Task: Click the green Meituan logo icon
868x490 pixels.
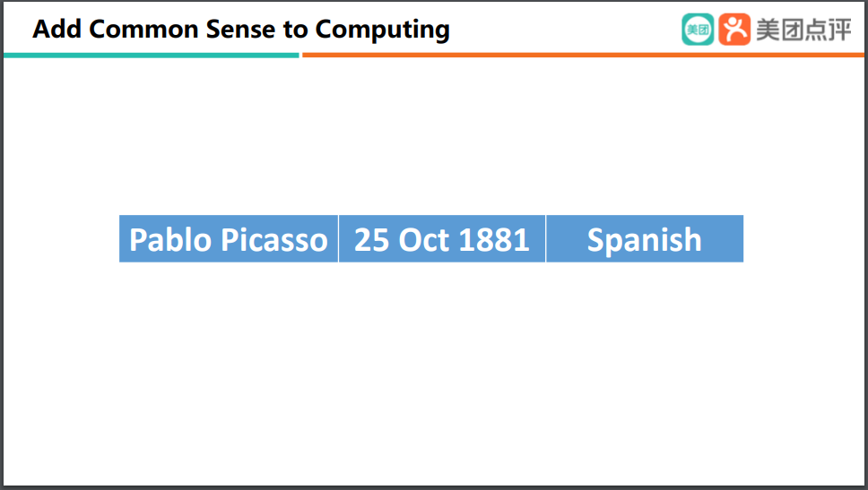Action: coord(698,30)
